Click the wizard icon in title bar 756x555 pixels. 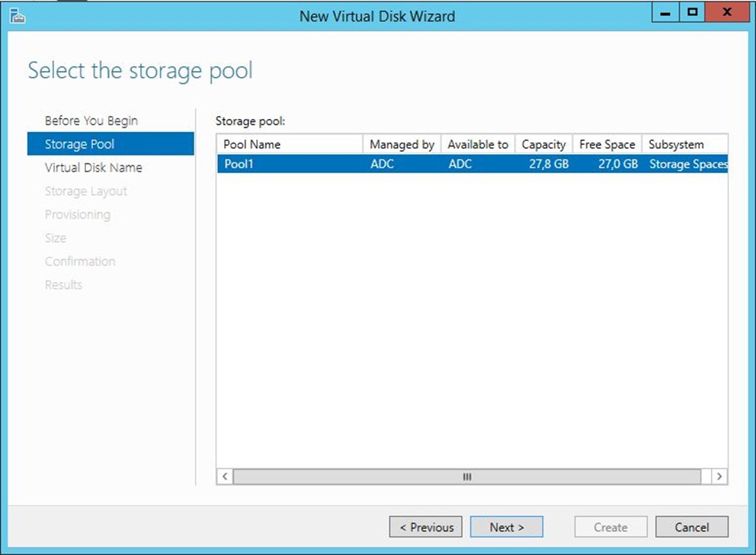point(18,17)
